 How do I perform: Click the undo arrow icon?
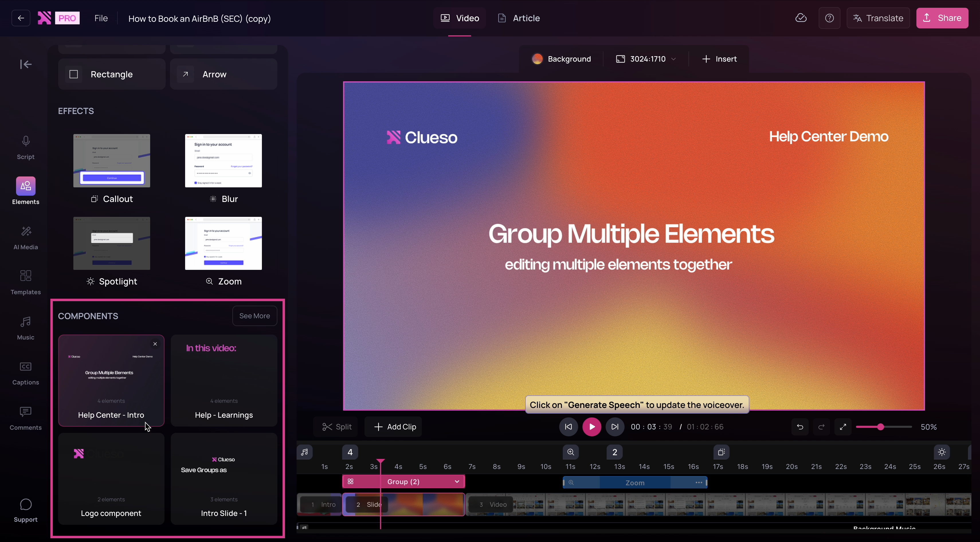coord(800,427)
